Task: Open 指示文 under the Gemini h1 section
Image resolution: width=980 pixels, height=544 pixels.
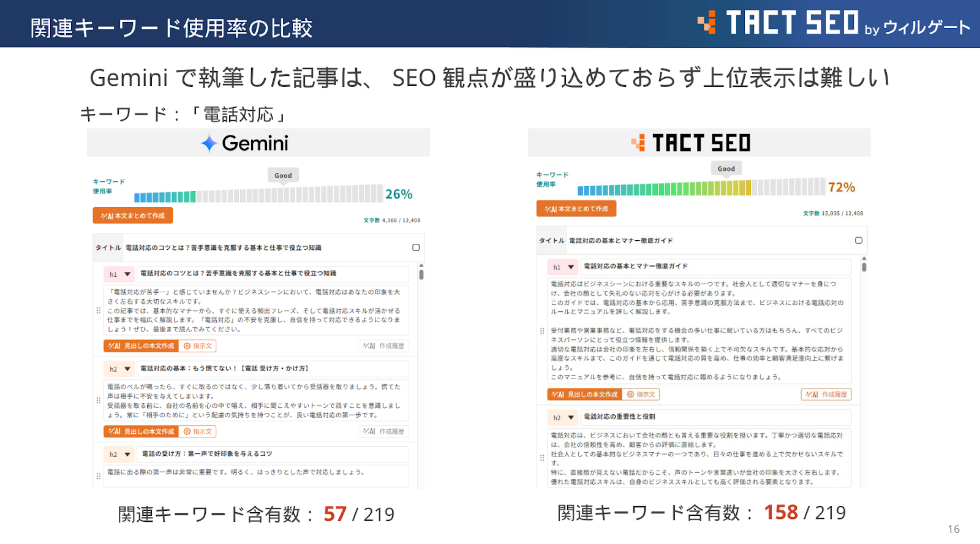Action: click(198, 346)
